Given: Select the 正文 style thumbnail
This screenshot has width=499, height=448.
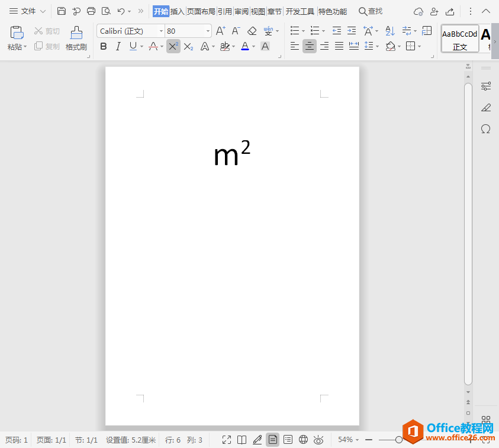Looking at the screenshot, I should 460,39.
